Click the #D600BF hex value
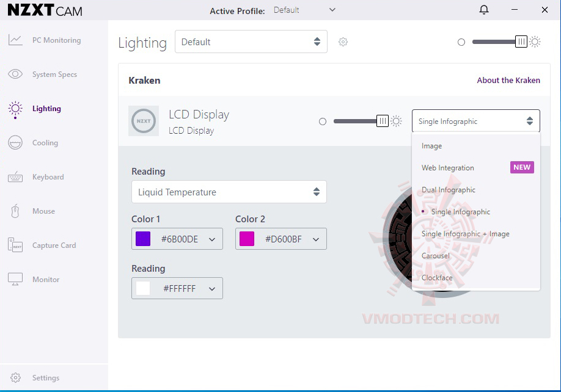 284,239
